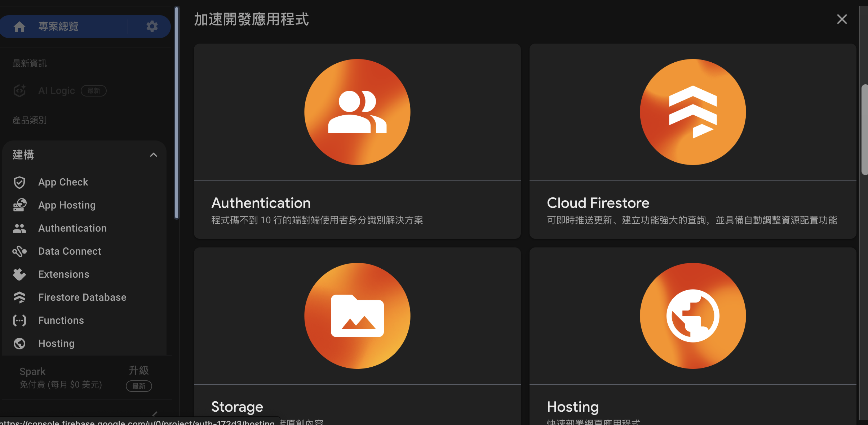868x425 pixels.
Task: Close the 加速開發應用程式 panel
Action: (842, 19)
